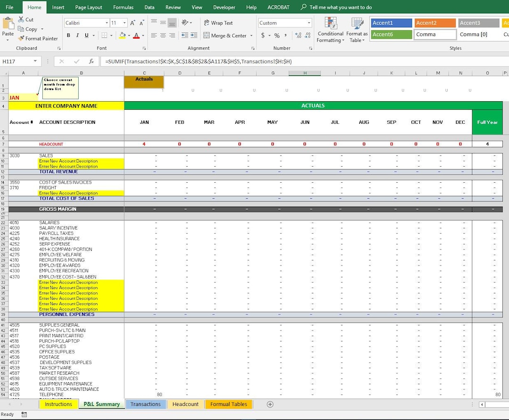Click the New Sheet plus button
The height and width of the screenshot is (420, 509).
pos(269,404)
